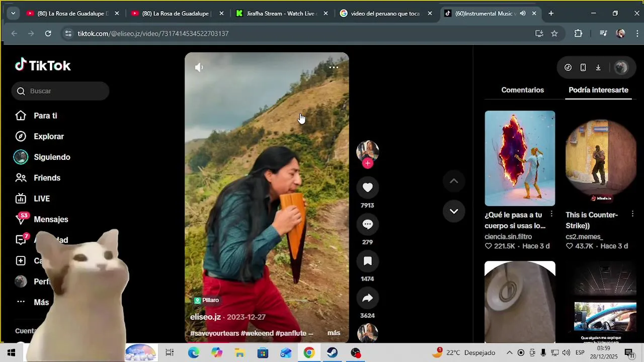Click the get-app phone icon

point(583,67)
